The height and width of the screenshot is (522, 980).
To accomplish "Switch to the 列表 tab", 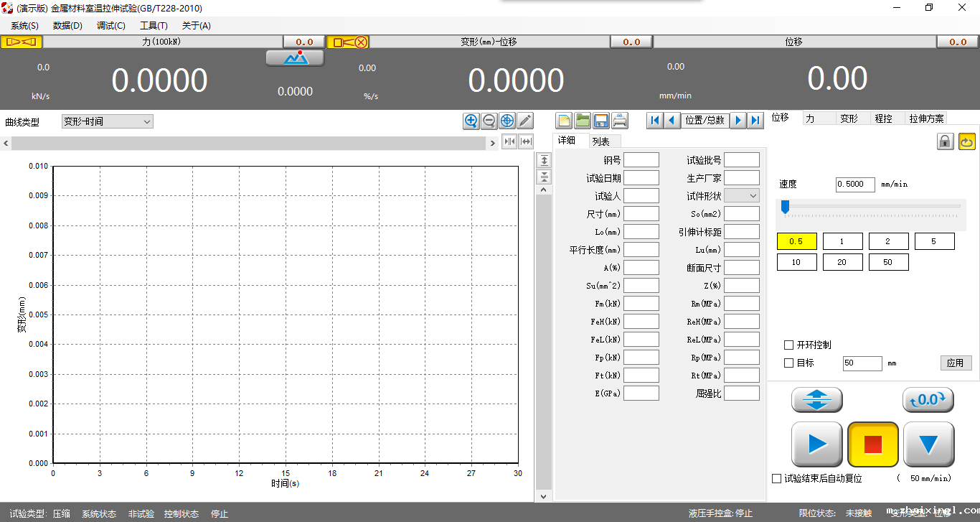I will (x=601, y=141).
